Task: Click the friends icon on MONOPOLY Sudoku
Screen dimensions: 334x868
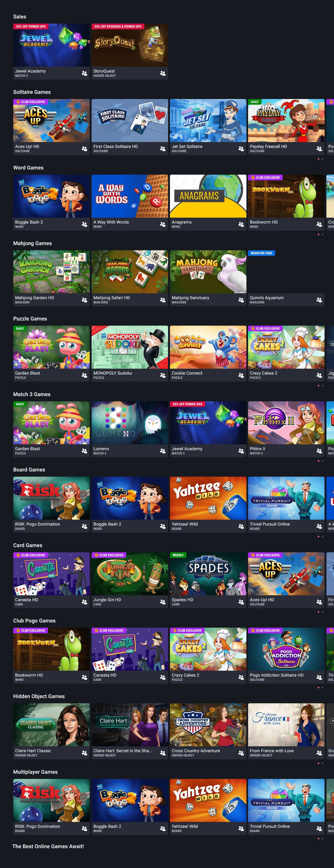Action: coord(163,375)
